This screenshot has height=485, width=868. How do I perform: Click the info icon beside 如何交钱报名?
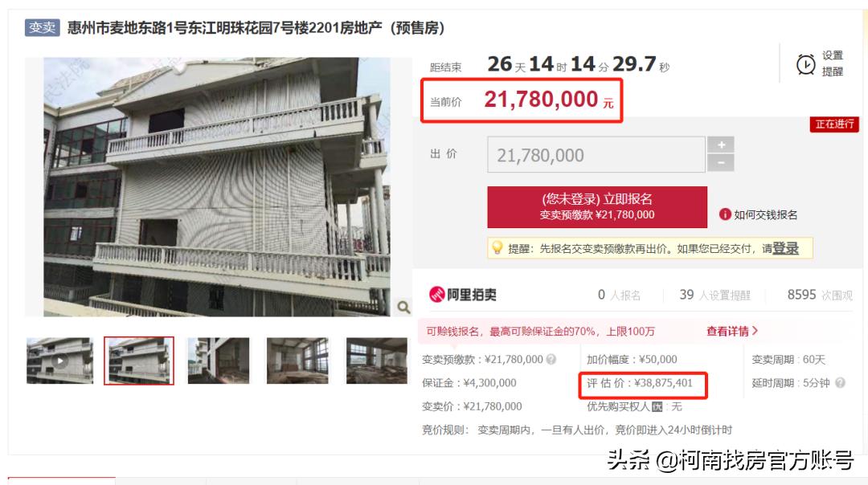pyautogui.click(x=725, y=214)
